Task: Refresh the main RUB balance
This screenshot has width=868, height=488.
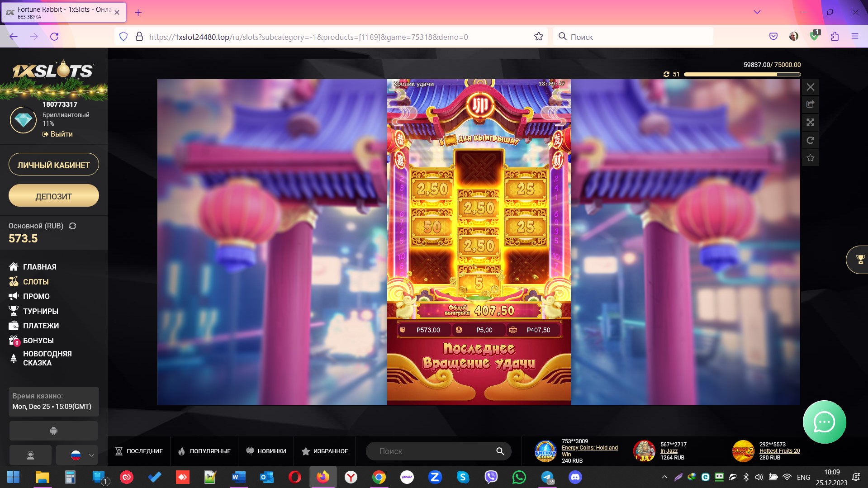Action: [x=72, y=226]
